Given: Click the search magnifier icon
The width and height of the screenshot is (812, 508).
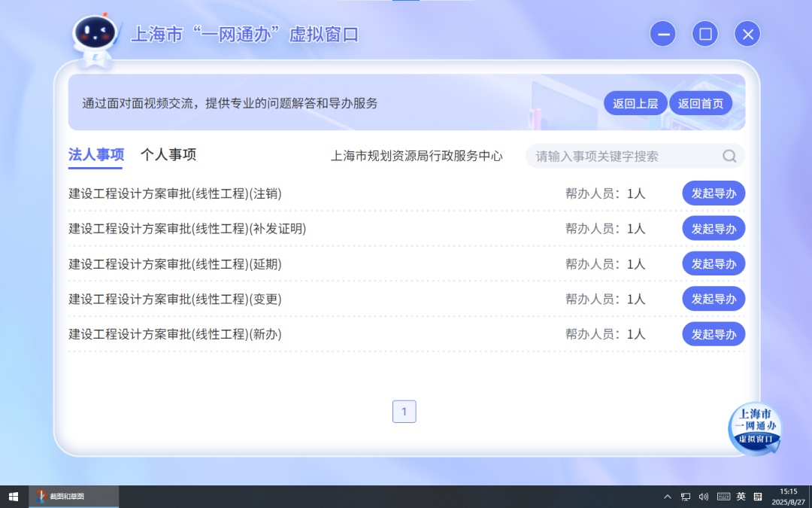Looking at the screenshot, I should [x=729, y=156].
